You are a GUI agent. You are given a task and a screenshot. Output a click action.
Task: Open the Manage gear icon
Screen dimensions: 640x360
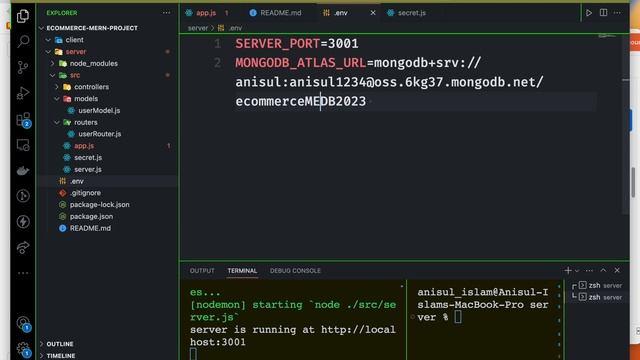23,349
